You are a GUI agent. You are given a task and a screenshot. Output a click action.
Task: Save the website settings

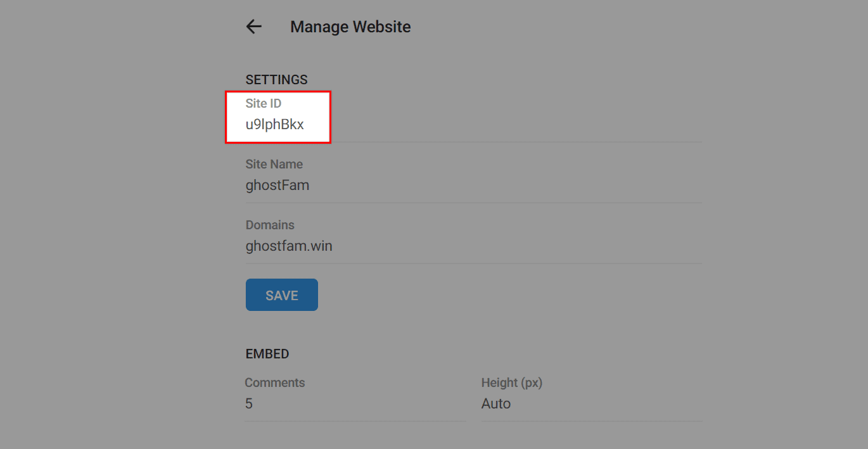tap(281, 294)
